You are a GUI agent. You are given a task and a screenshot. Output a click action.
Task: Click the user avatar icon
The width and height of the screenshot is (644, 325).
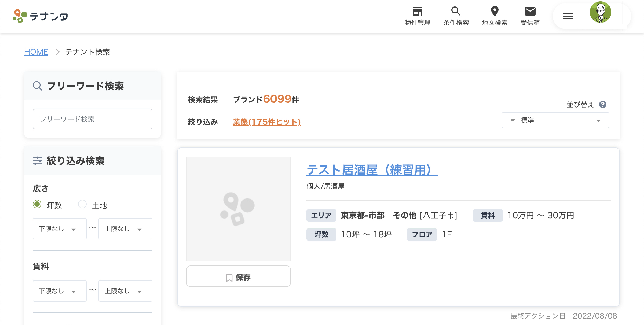click(x=600, y=13)
